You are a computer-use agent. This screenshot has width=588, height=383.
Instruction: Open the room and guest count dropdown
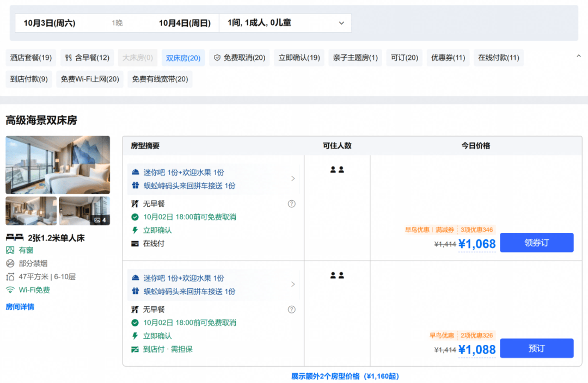coord(285,23)
